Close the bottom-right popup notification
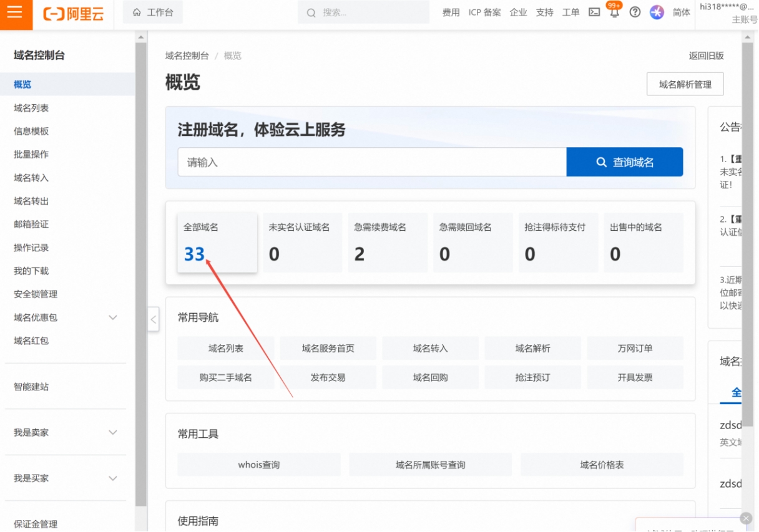This screenshot has height=532, width=759. pyautogui.click(x=746, y=518)
